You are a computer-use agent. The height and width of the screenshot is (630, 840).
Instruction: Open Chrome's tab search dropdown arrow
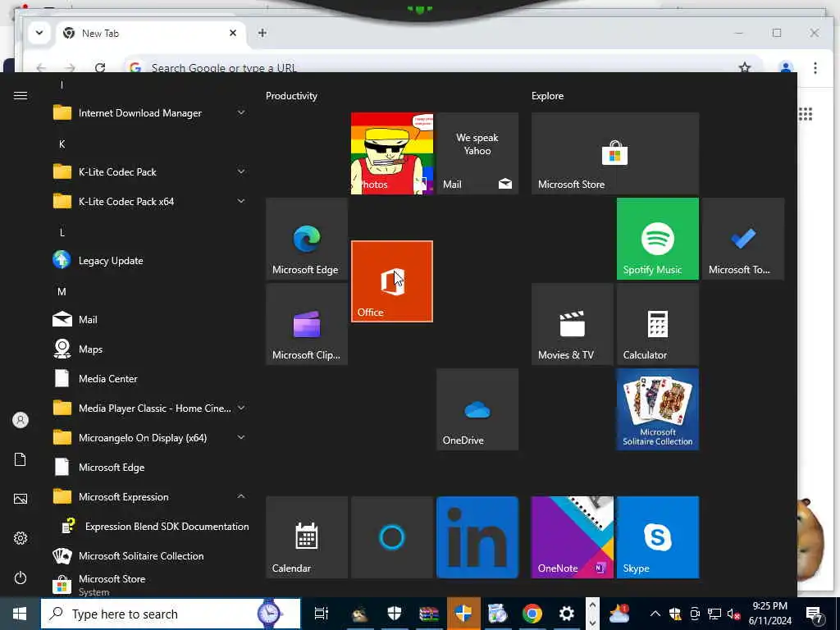coord(39,33)
